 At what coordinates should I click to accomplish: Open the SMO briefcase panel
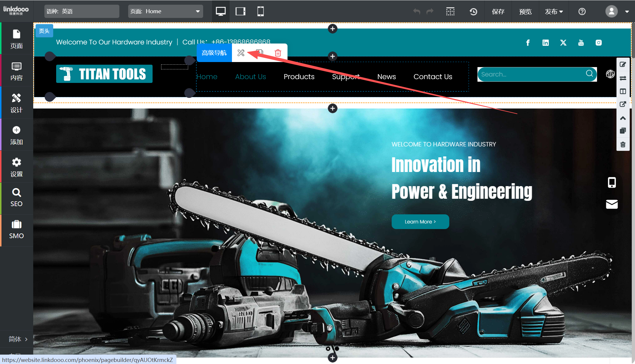pyautogui.click(x=16, y=229)
